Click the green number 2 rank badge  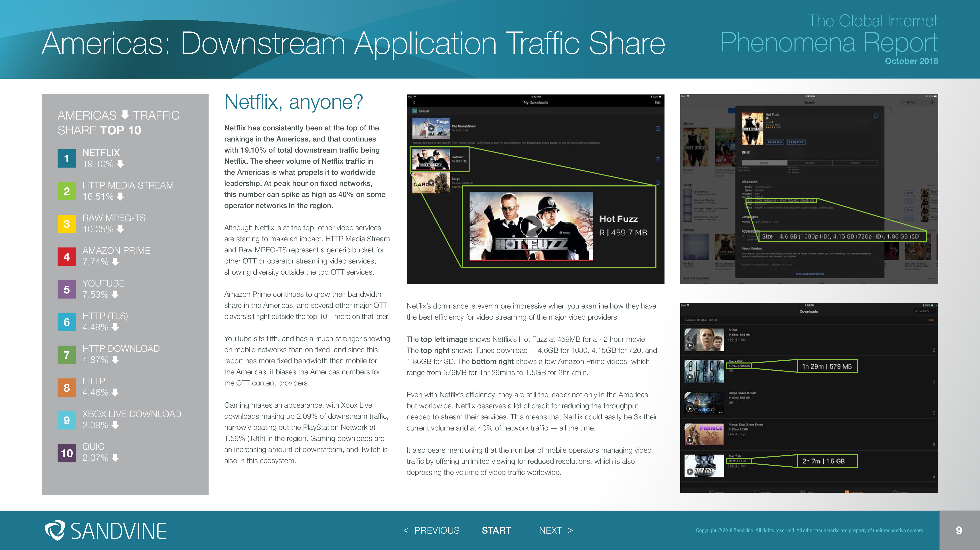pos(67,191)
